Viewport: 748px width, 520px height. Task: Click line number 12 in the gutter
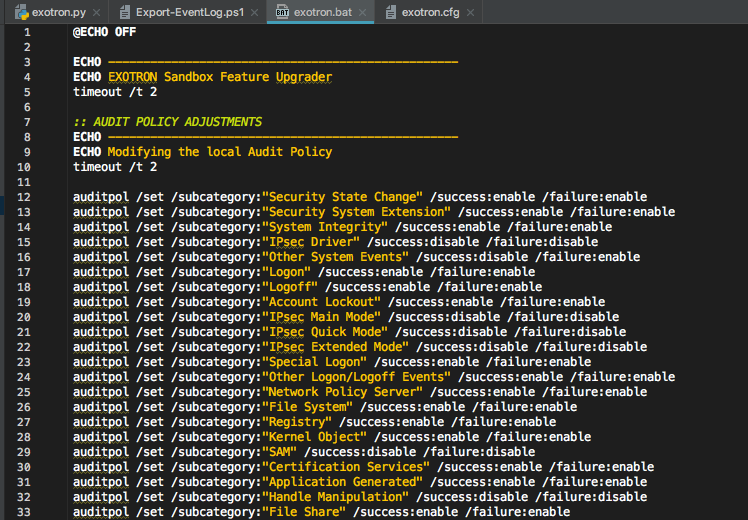pos(24,197)
